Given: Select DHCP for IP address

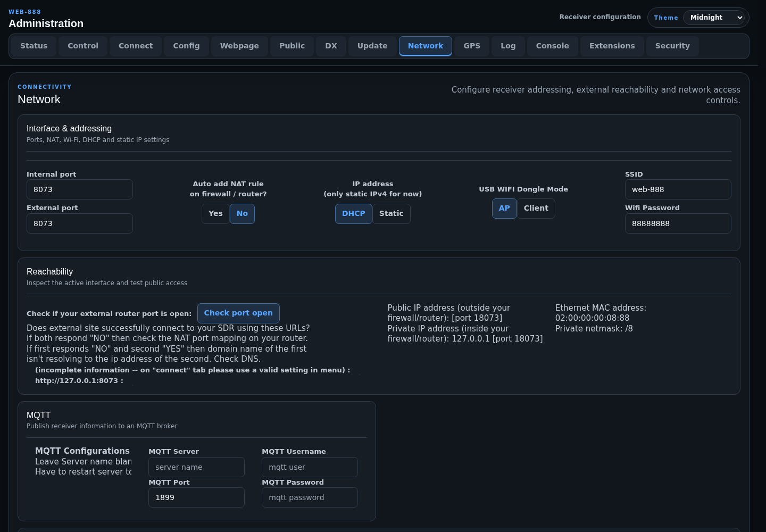Looking at the screenshot, I should point(354,214).
